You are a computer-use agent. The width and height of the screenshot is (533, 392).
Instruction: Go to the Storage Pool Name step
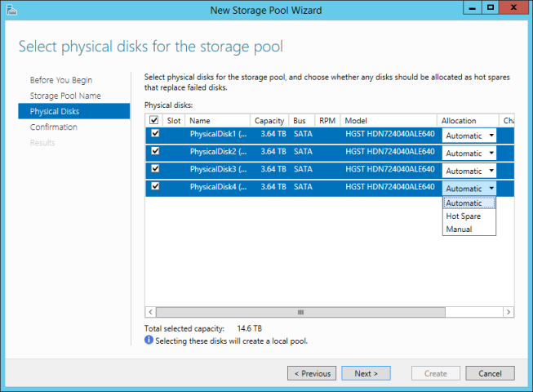pyautogui.click(x=65, y=96)
